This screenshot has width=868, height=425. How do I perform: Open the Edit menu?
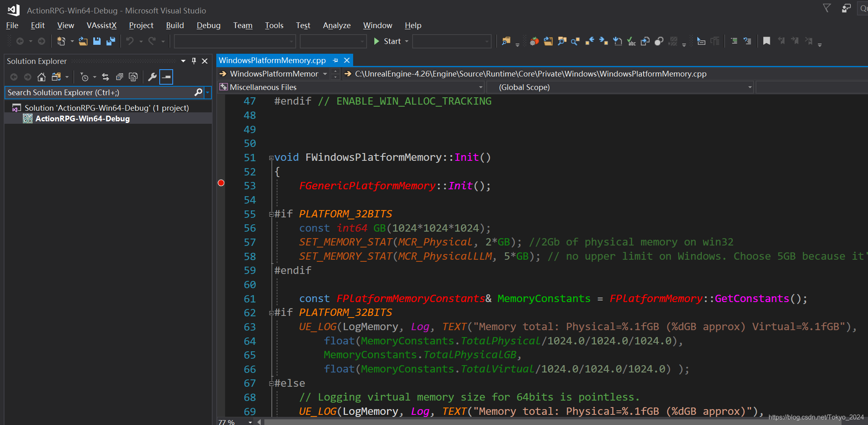pos(37,25)
